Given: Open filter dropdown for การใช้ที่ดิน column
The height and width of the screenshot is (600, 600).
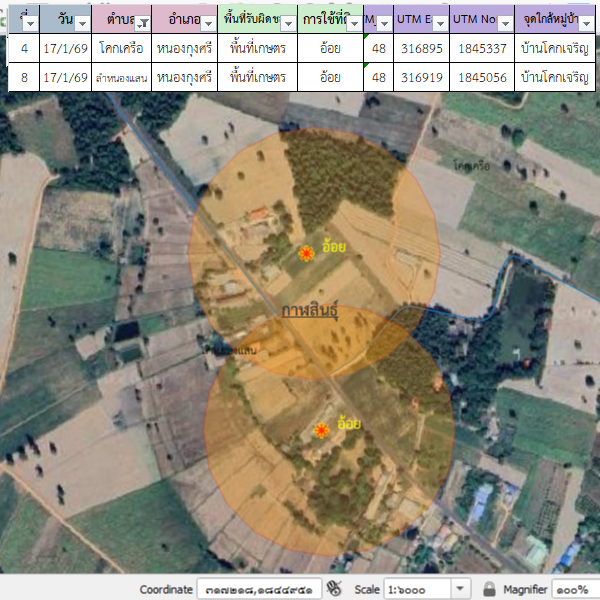Looking at the screenshot, I should [353, 22].
